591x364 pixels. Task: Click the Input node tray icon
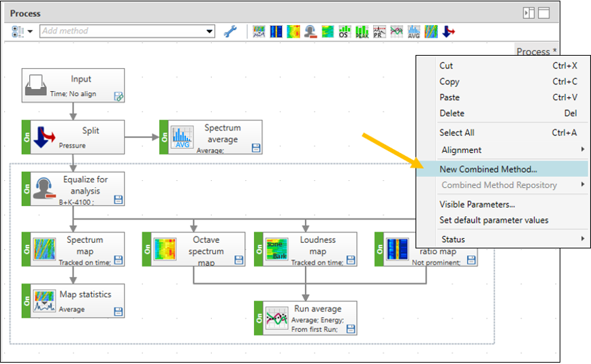[37, 84]
